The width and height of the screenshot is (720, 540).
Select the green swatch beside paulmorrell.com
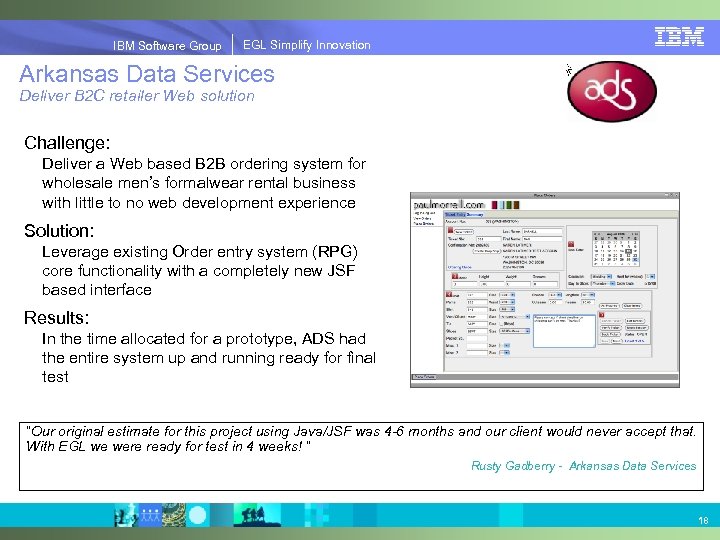click(509, 205)
